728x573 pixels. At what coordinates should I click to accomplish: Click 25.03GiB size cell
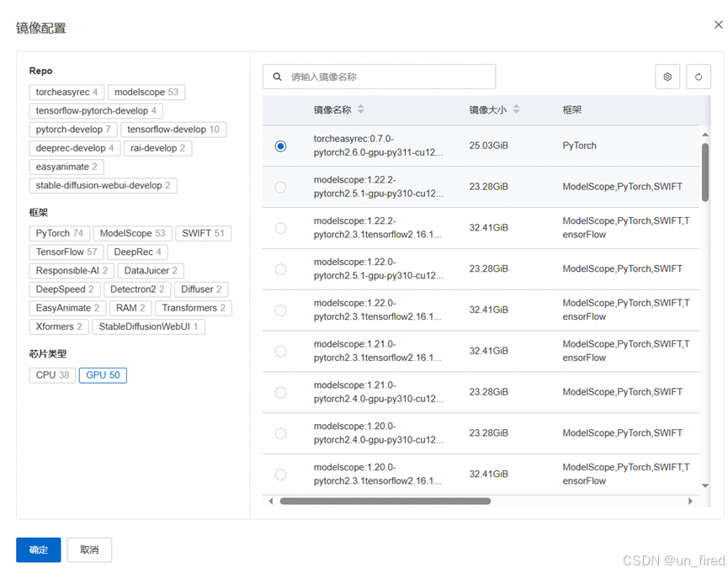coord(488,146)
